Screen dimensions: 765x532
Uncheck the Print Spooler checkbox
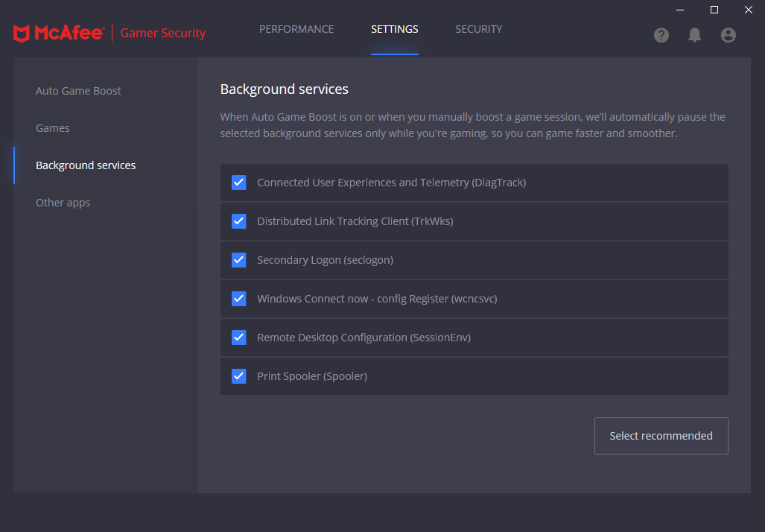239,376
